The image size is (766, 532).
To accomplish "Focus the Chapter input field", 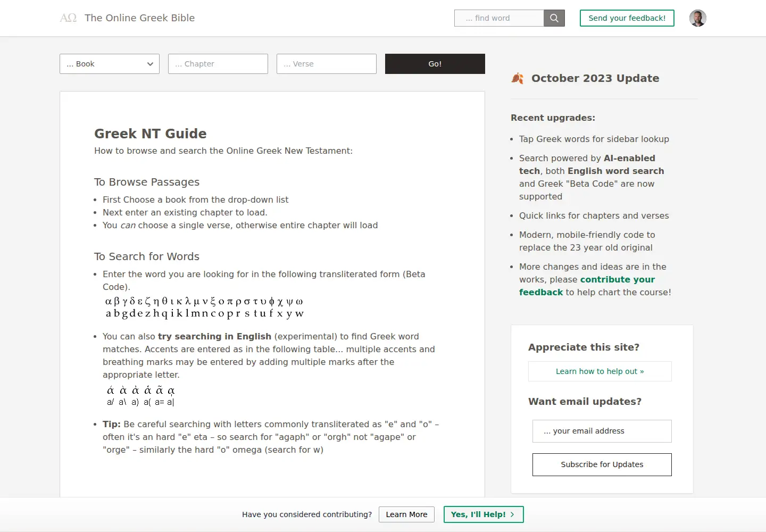I will click(218, 64).
